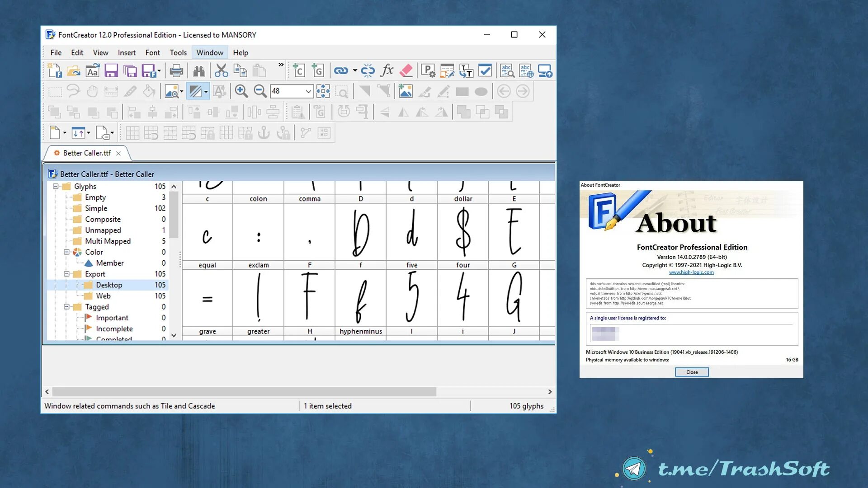Open the Window menu

[x=210, y=52]
